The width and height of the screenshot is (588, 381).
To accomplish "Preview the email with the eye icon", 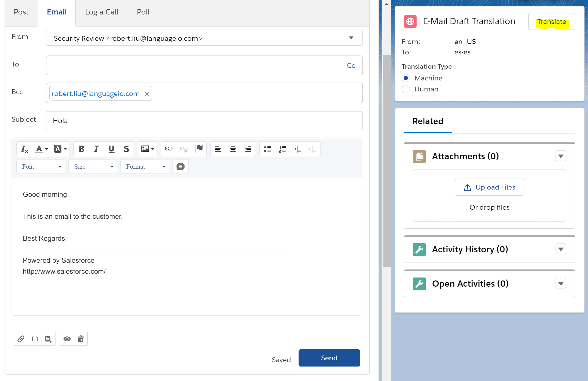I will (67, 339).
